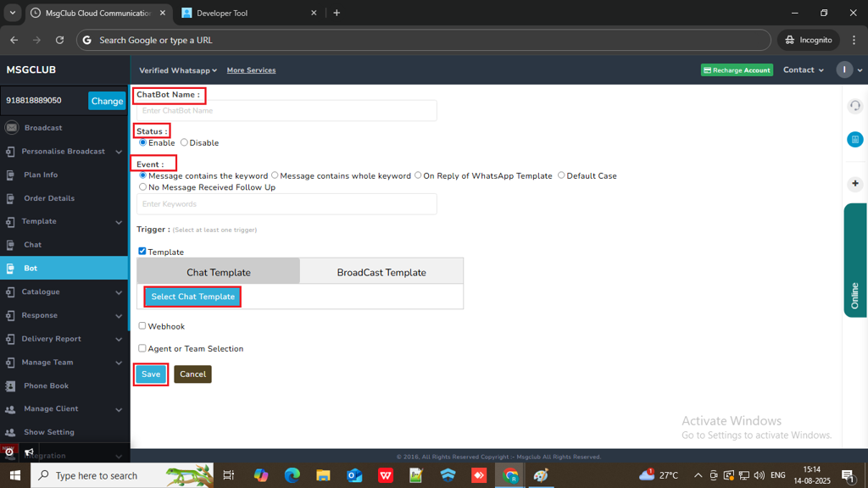868x488 pixels.
Task: Switch to MsgClub Cloud Communication tab
Action: pos(98,13)
